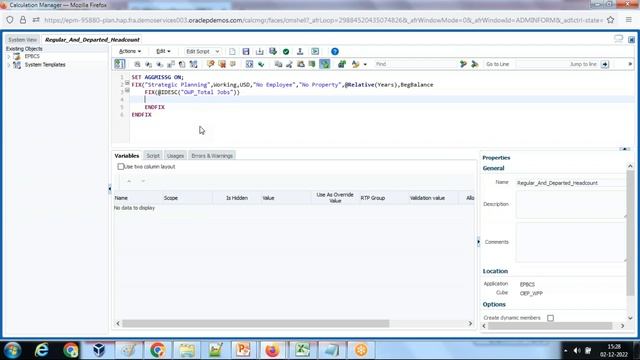Select the Regular_And_Departed_Headcount tab

coord(92,40)
